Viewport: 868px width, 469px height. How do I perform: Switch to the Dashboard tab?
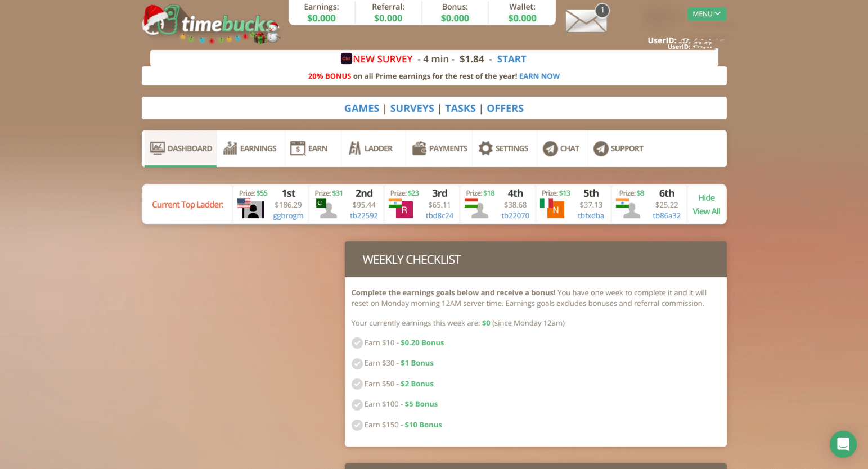pos(181,148)
